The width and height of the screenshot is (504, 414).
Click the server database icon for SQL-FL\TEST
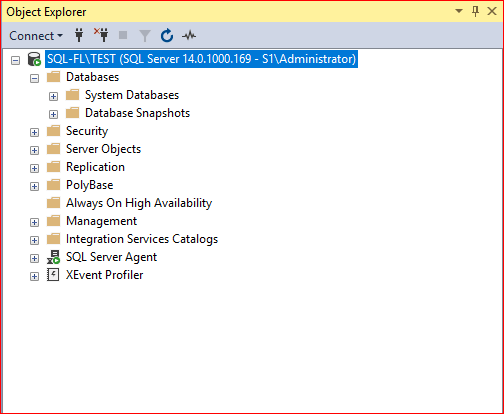click(x=34, y=59)
